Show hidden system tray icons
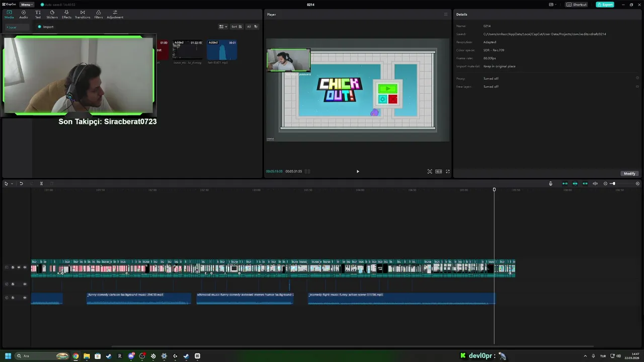 (585, 356)
